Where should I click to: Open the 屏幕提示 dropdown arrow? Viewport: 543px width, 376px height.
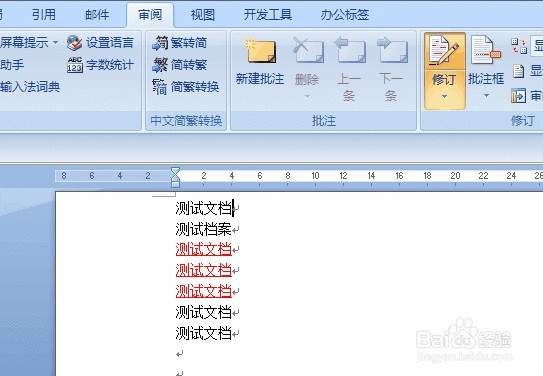[55, 43]
